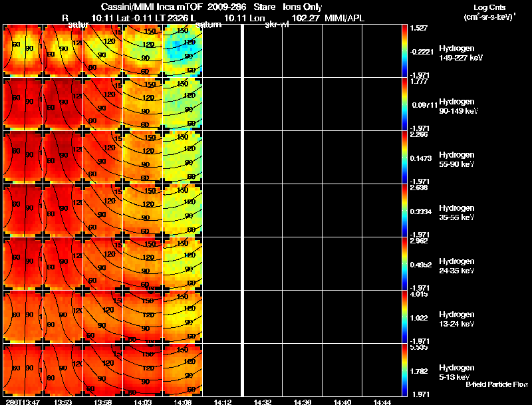532x405 pixels.
Task: Click the color scale bar for Hydrogen 5-13 keV
Action: click(404, 370)
